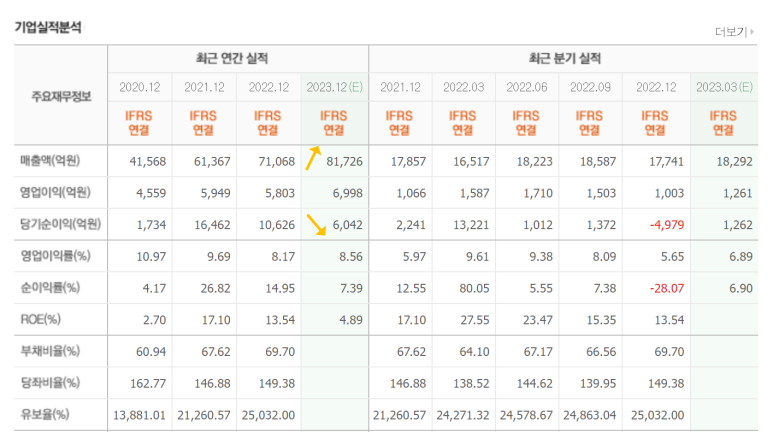Click the 2022.09 column header
Viewport: 773px width, 432px height.
(590, 87)
